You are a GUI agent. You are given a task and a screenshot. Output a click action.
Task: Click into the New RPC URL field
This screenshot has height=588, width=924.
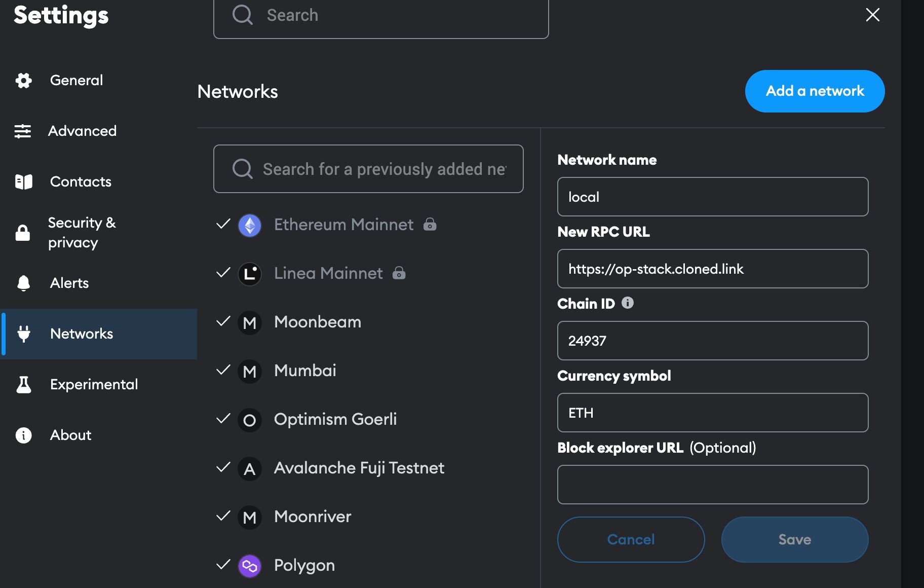point(713,269)
